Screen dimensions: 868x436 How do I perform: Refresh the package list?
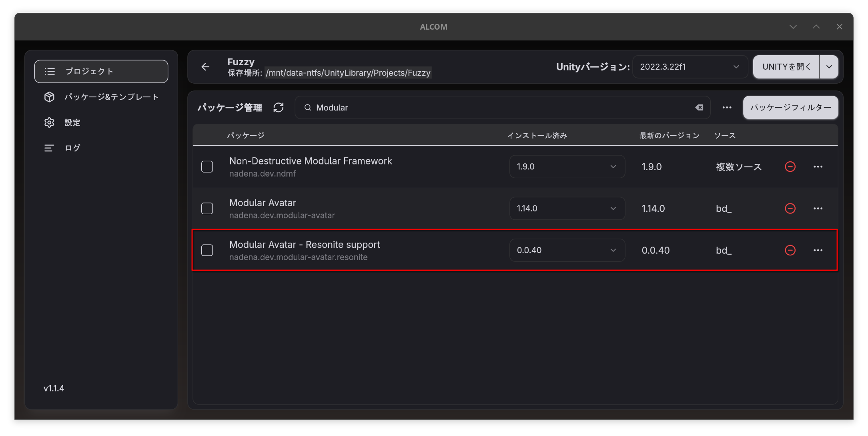click(279, 107)
